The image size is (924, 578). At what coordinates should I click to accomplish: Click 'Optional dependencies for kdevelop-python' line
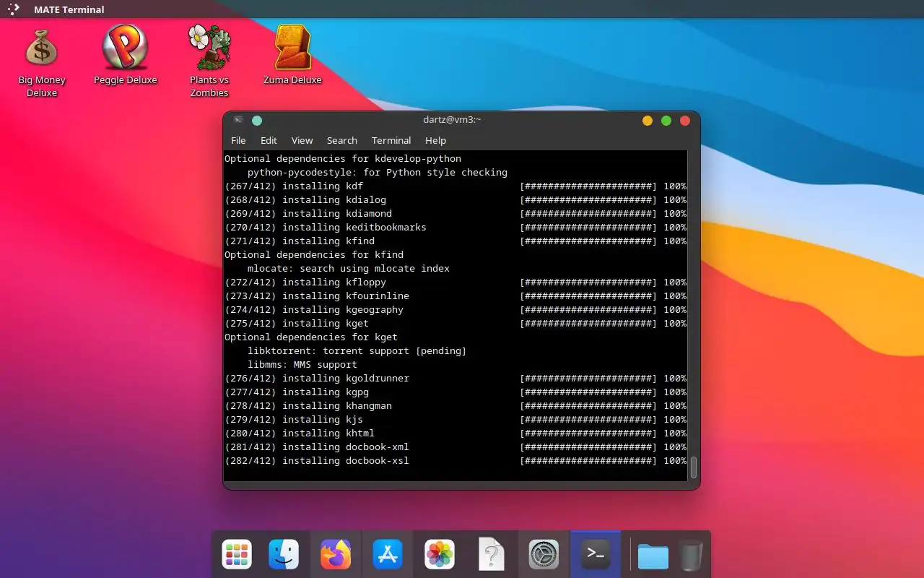(x=343, y=159)
